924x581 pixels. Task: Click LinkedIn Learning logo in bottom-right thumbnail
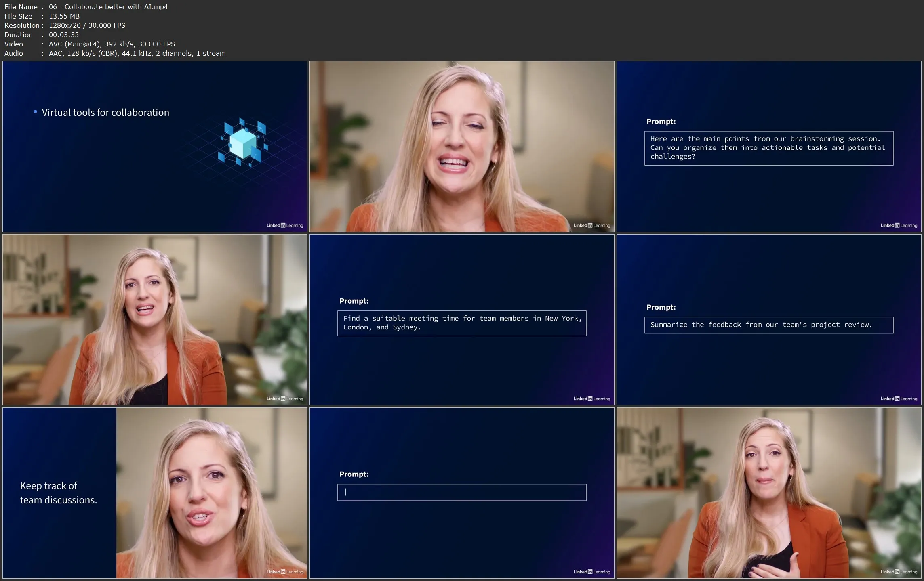899,572
